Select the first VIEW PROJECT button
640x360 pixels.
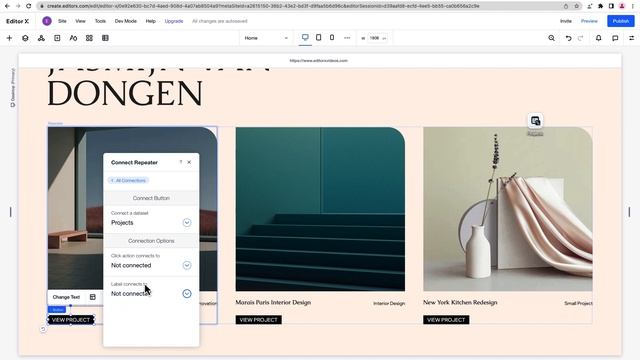point(71,320)
